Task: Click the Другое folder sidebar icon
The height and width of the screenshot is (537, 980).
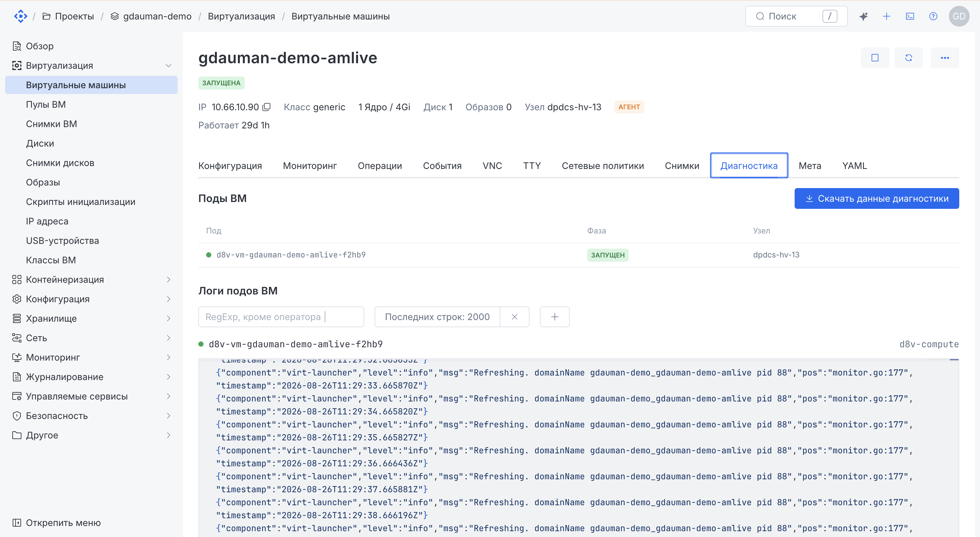Action: point(16,435)
